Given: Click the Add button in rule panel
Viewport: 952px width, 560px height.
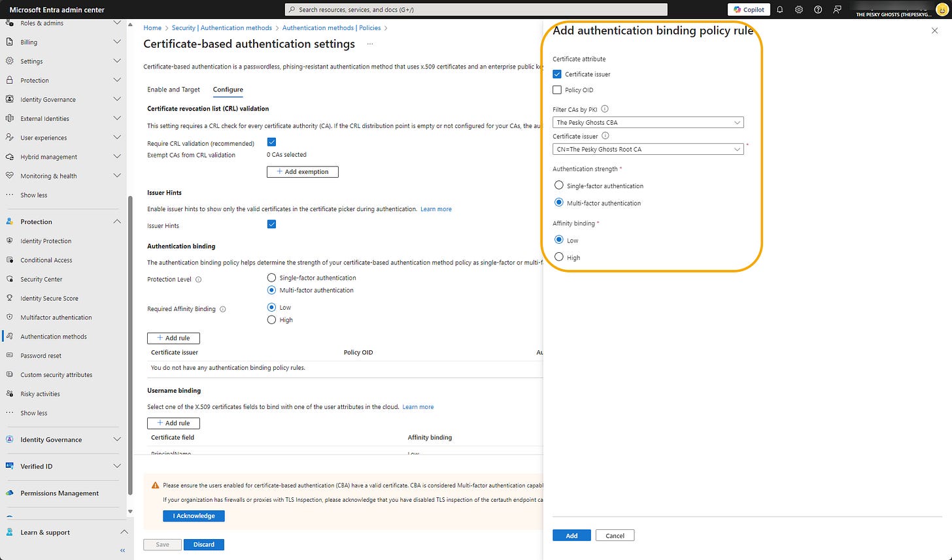Looking at the screenshot, I should [571, 535].
